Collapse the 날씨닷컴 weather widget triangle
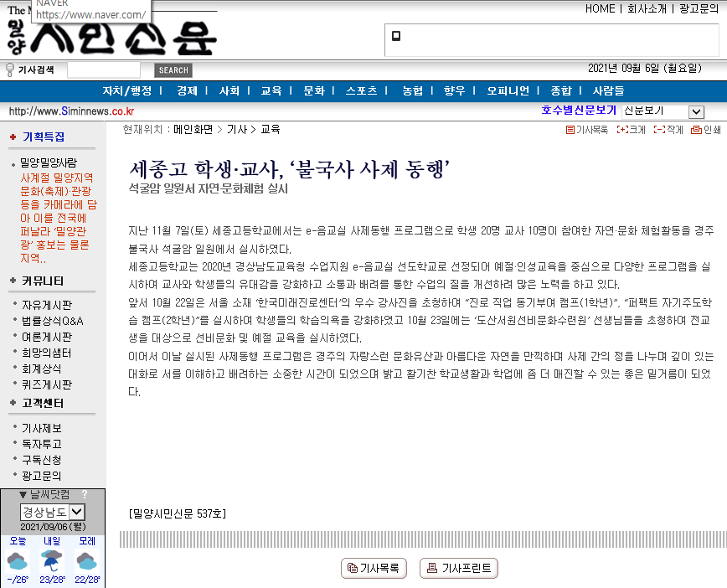727x588 pixels. 23,495
